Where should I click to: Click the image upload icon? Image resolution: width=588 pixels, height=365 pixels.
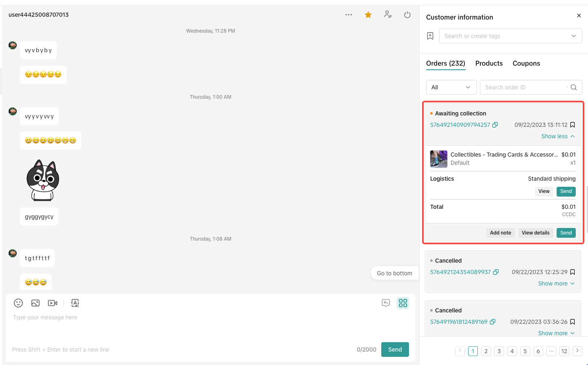click(x=35, y=303)
